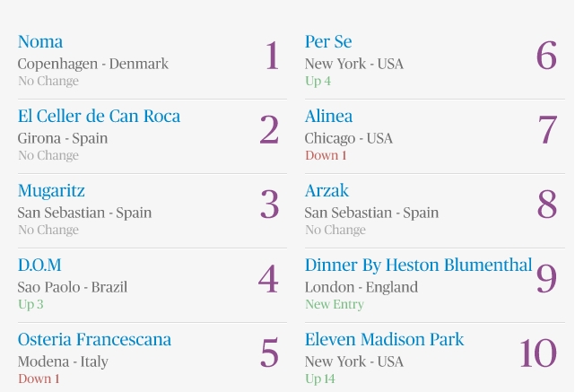Open the Eleven Madison Park link

(x=384, y=340)
